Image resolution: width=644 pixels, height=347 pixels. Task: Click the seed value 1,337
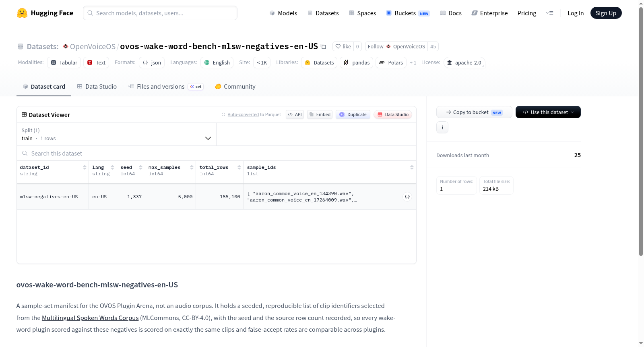[x=134, y=197]
